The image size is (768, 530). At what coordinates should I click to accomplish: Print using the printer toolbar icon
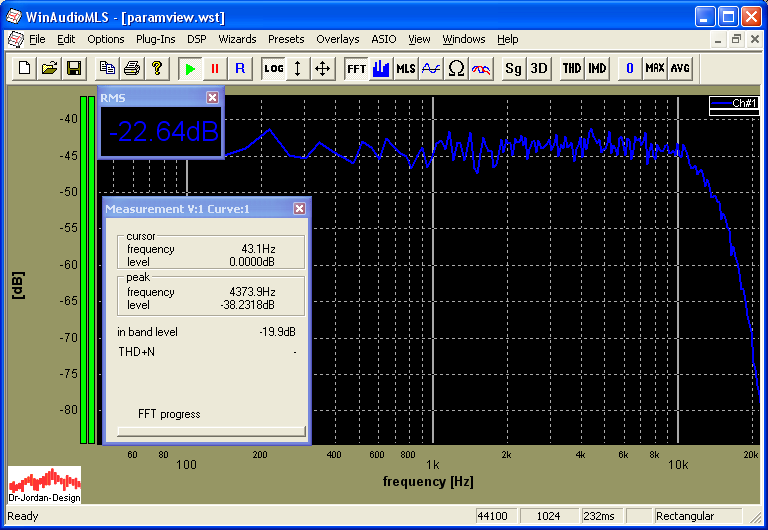pyautogui.click(x=131, y=68)
